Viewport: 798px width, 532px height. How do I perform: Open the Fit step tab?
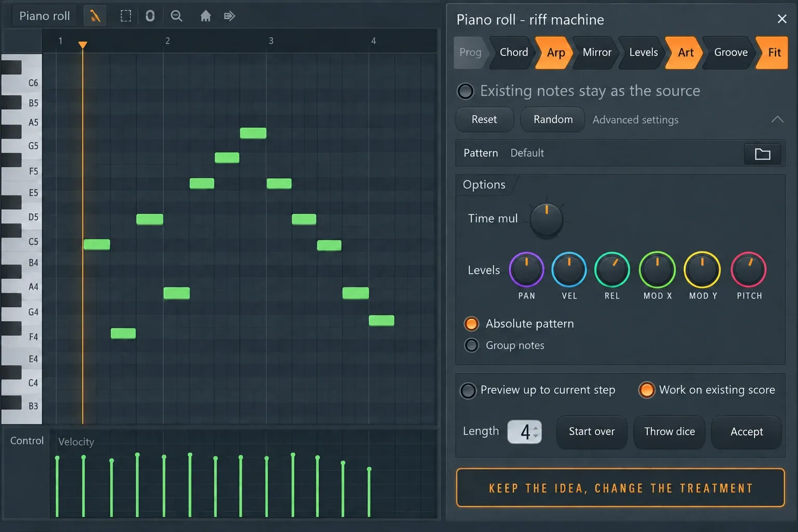coord(774,52)
